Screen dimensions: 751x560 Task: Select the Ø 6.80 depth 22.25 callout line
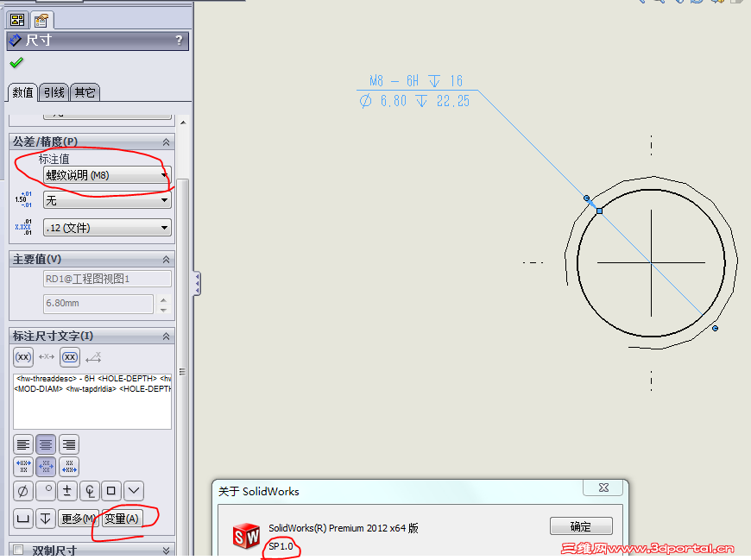pos(414,101)
